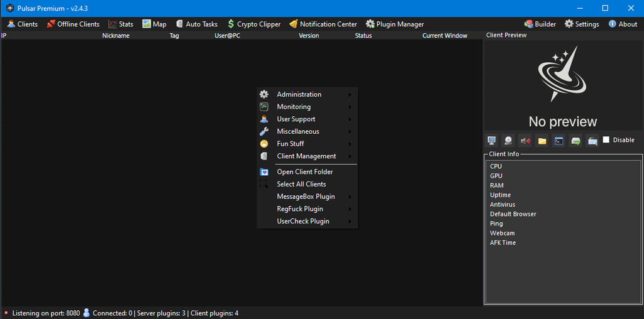Click the red listening indicator in status bar
The height and width of the screenshot is (319, 644).
6,313
